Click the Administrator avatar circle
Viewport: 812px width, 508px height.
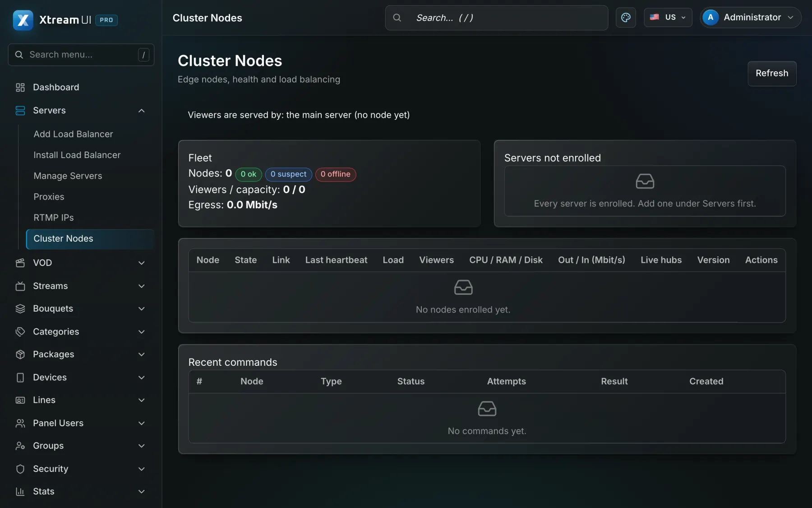(710, 18)
